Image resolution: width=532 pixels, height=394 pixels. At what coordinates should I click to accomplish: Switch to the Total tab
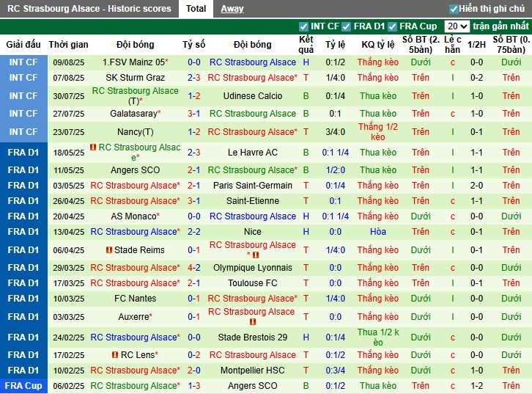pos(196,9)
